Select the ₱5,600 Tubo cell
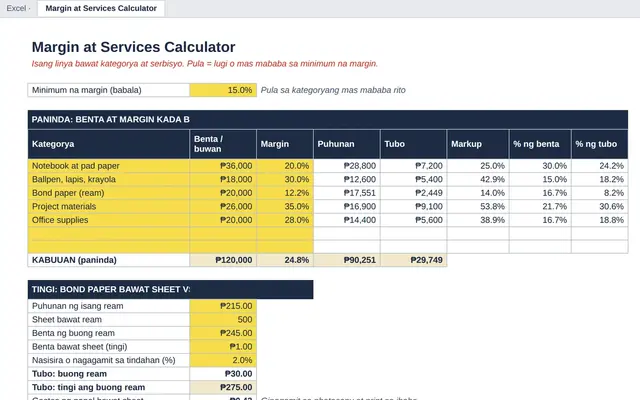 click(413, 220)
